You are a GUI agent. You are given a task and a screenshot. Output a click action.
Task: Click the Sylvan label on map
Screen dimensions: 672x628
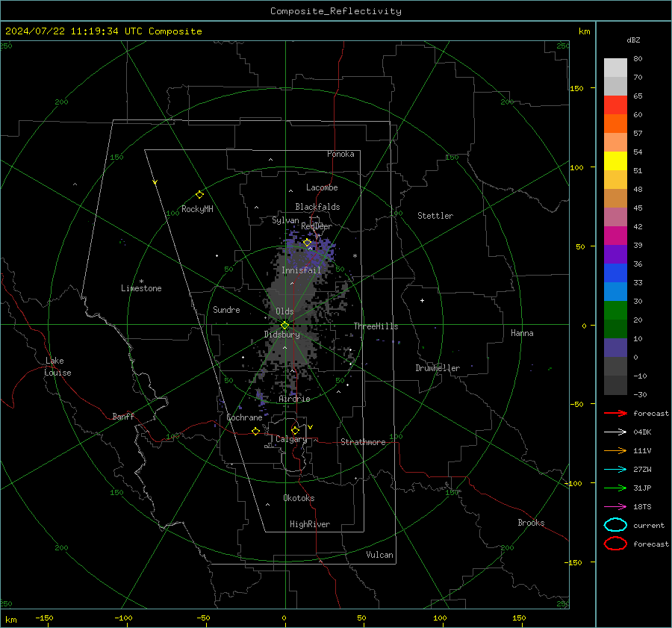click(x=285, y=220)
